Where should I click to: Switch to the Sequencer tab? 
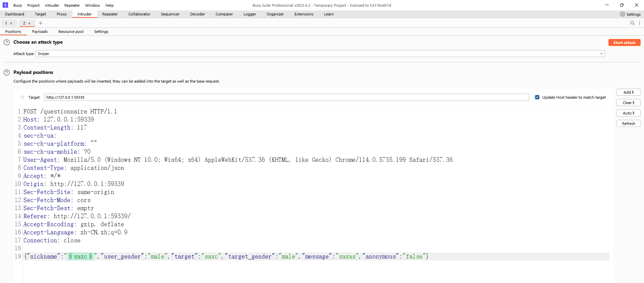click(170, 14)
